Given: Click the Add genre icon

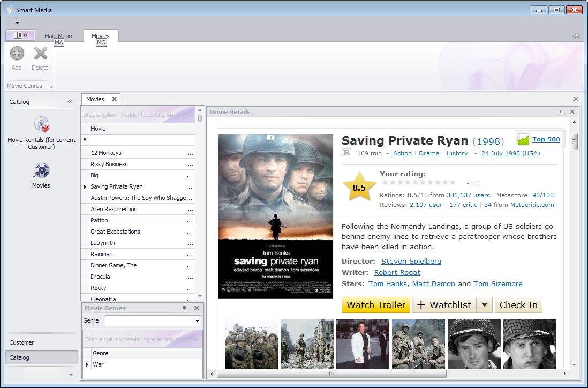Looking at the screenshot, I should click(x=17, y=53).
